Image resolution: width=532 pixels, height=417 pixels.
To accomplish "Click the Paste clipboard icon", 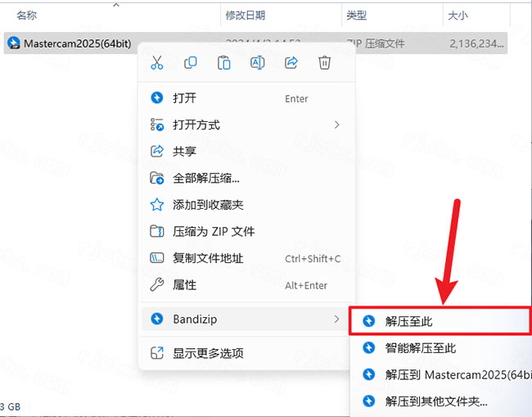I will click(x=224, y=62).
